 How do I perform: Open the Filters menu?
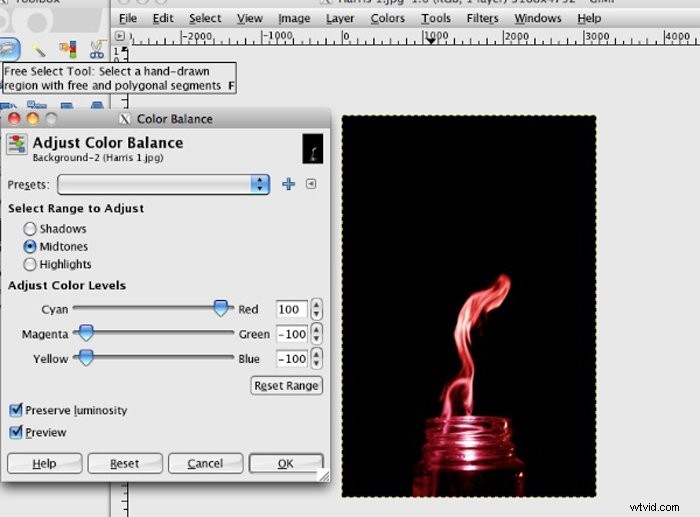482,18
